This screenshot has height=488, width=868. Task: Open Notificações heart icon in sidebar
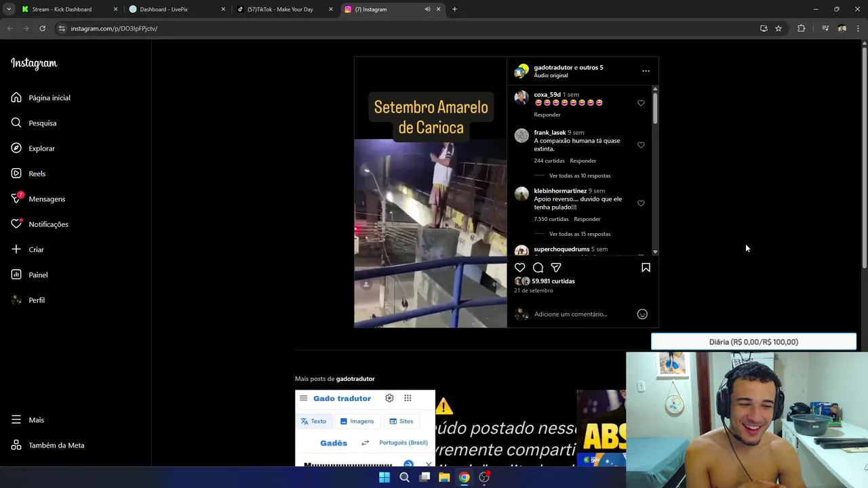[x=16, y=224]
